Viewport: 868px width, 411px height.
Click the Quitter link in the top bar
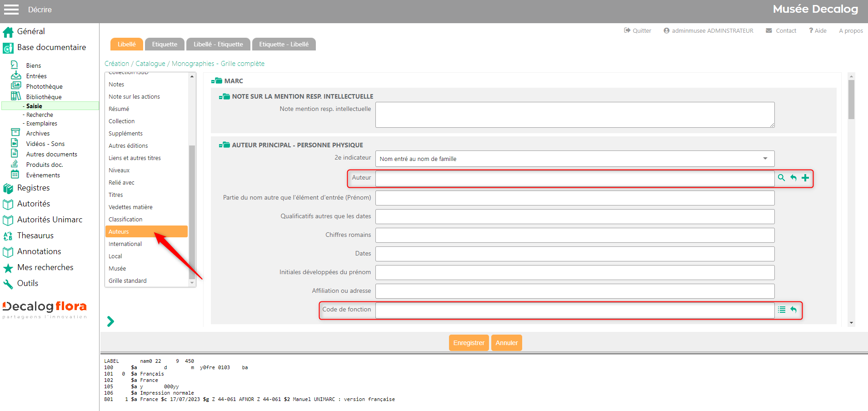638,31
